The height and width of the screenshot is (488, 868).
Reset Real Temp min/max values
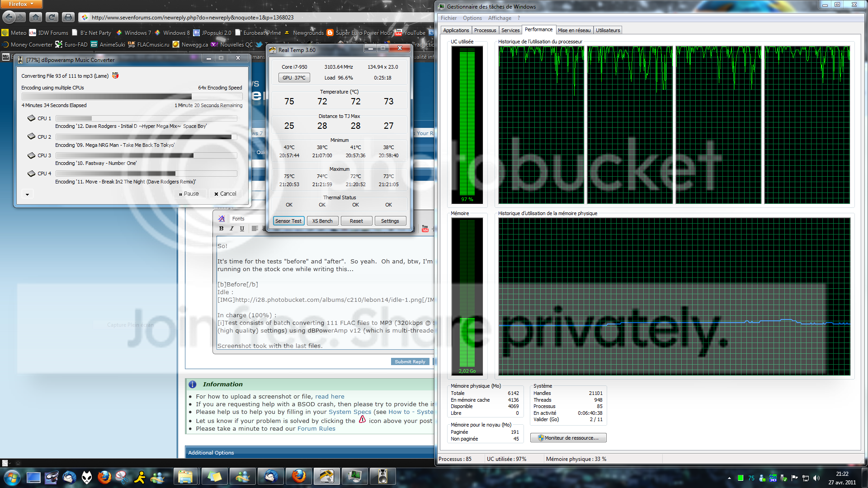coord(356,221)
